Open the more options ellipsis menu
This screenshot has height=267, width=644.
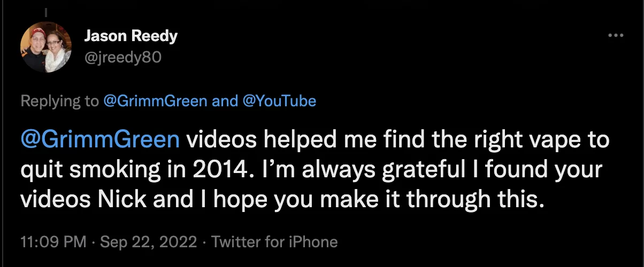(x=616, y=35)
